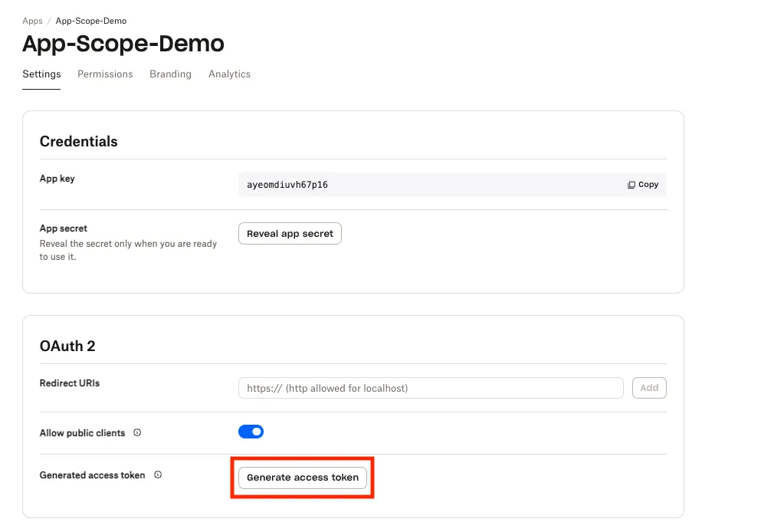Click the App key label

57,178
